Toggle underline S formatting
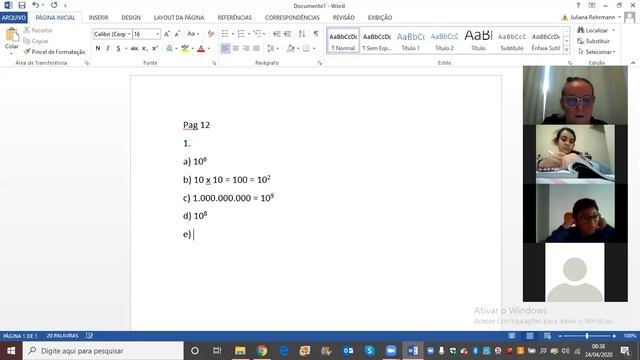This screenshot has height=360, width=640. 118,49
